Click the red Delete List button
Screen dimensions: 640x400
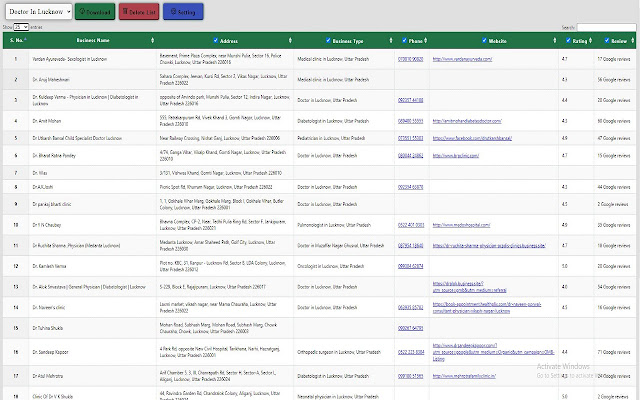click(139, 12)
